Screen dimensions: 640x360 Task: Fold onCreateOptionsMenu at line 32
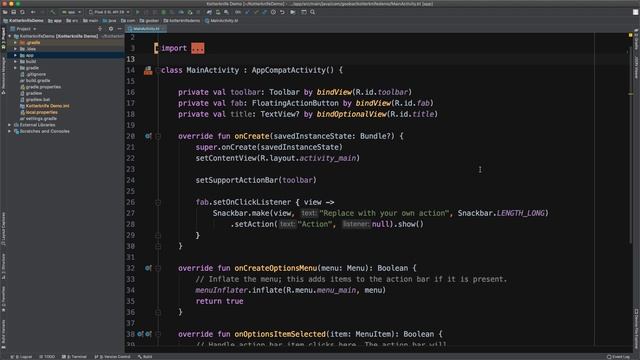[158, 268]
